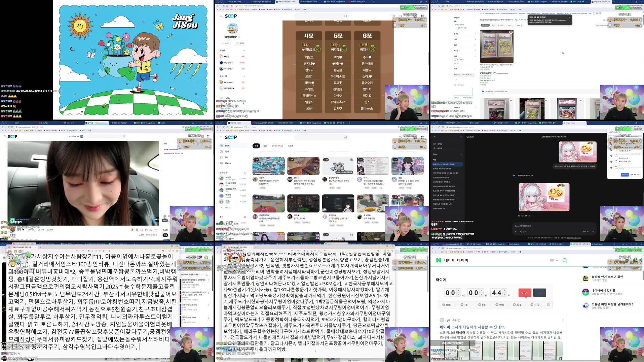Switch to the 게임 tab on the SOOP live list

(265, 146)
